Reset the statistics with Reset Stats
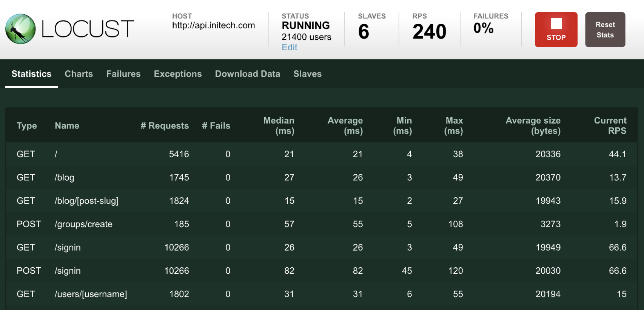644x310 pixels. [x=605, y=29]
